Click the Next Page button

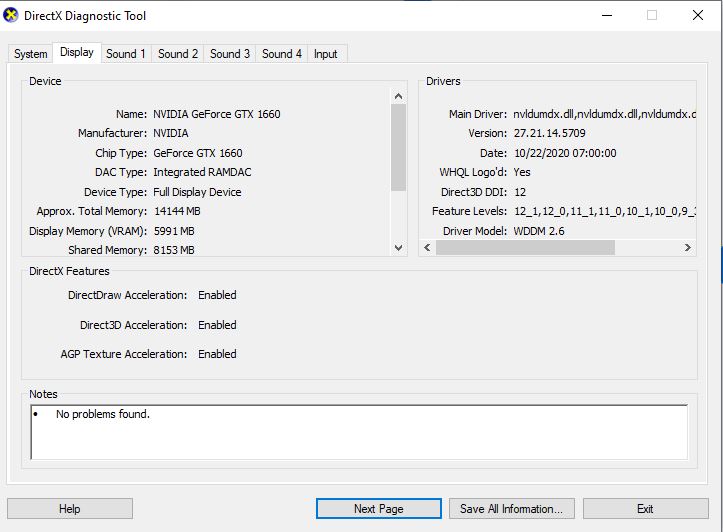click(x=379, y=508)
